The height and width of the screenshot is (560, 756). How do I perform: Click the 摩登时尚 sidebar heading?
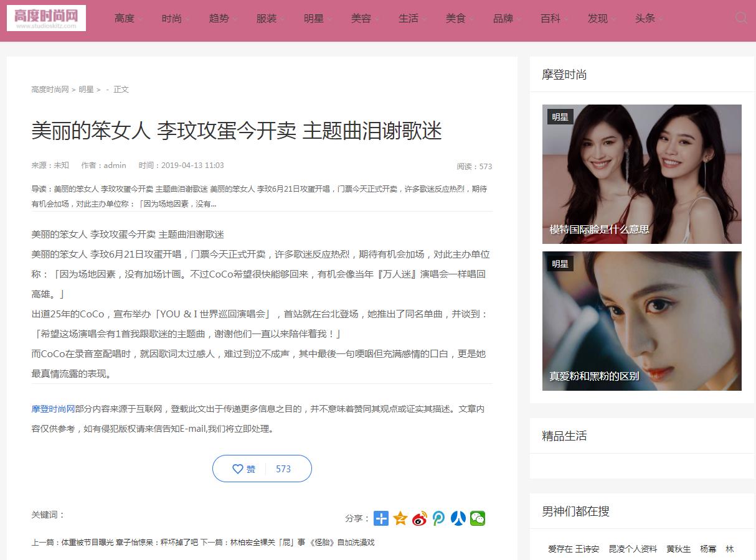(564, 75)
